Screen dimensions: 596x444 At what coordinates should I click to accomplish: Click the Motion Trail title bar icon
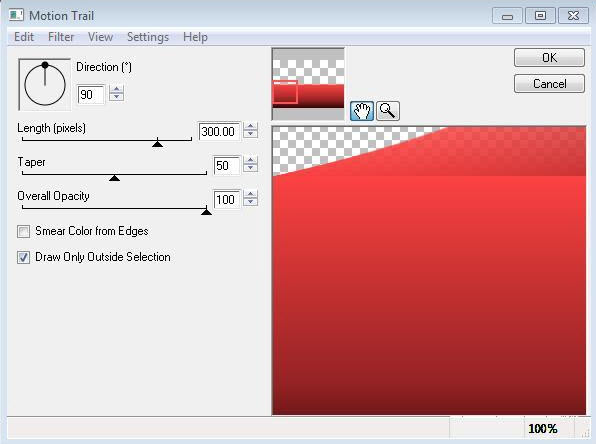16,16
